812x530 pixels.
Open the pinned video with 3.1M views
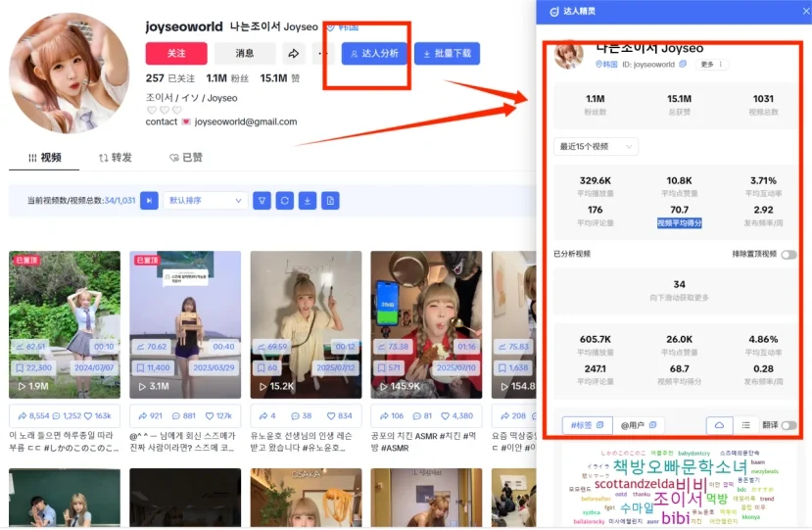pos(185,324)
